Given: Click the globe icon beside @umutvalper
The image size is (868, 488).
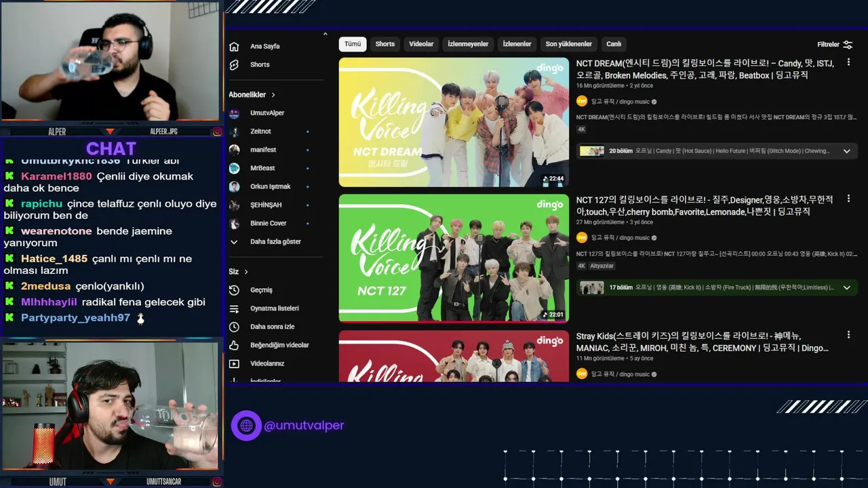Looking at the screenshot, I should coord(246,426).
